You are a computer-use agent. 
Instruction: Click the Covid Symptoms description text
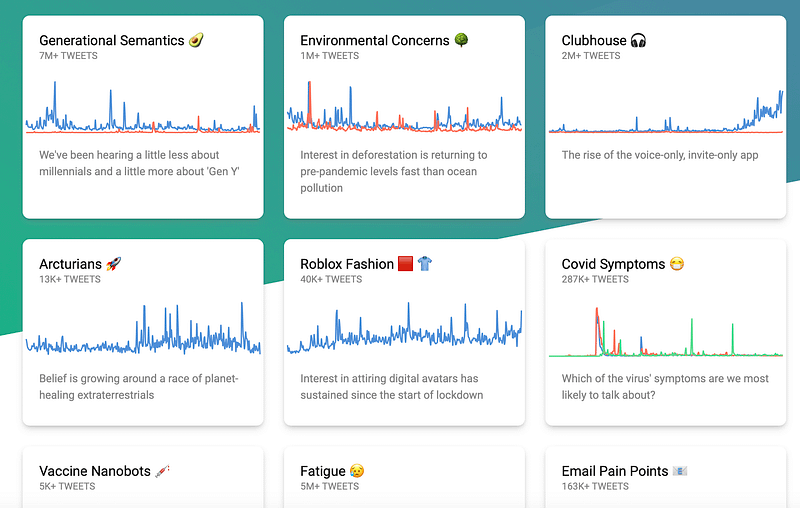[x=665, y=387]
